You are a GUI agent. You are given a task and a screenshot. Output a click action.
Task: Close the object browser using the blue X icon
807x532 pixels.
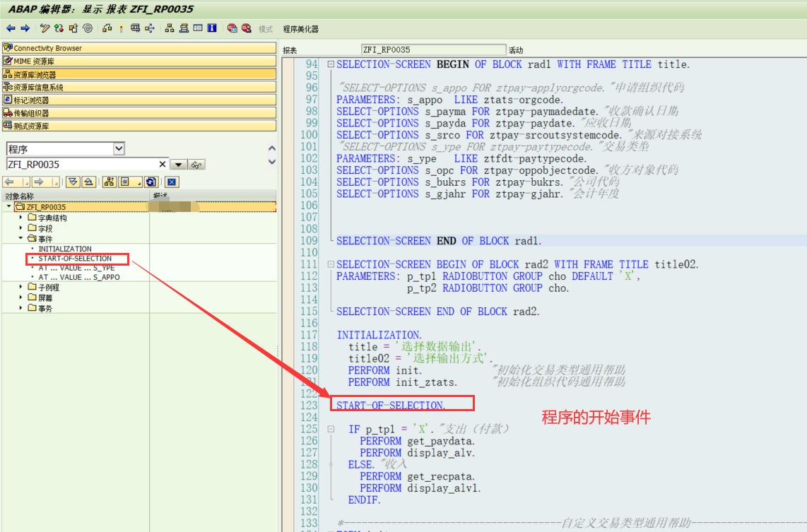point(171,182)
